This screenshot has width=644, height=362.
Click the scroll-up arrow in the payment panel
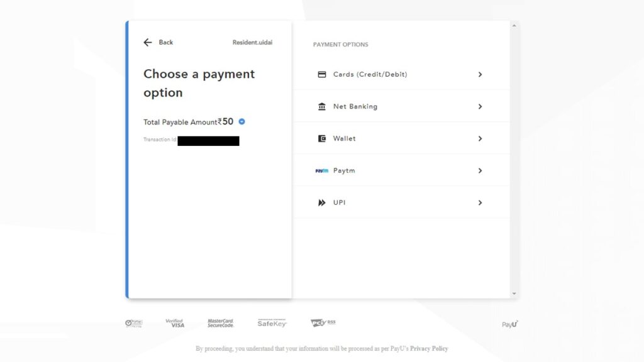(514, 26)
